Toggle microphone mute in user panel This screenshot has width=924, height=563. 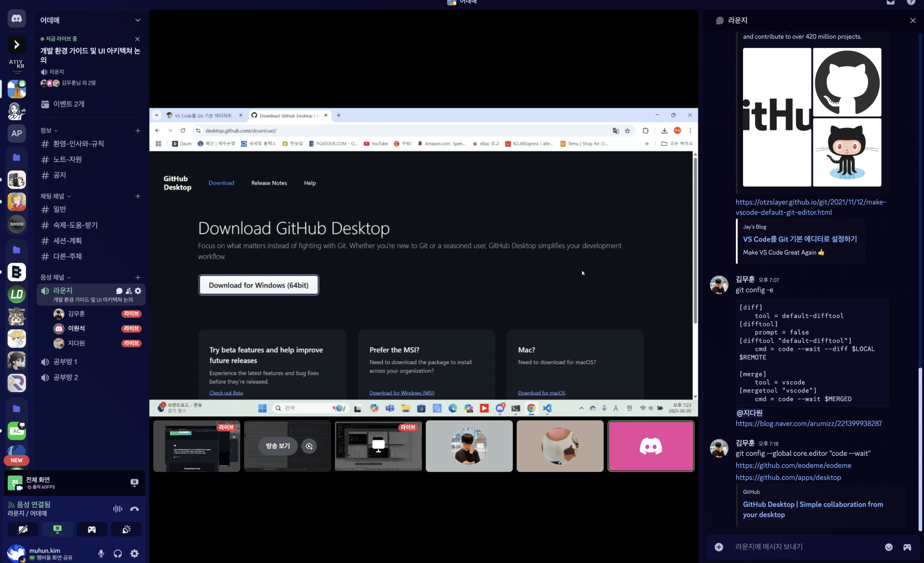coord(101,553)
